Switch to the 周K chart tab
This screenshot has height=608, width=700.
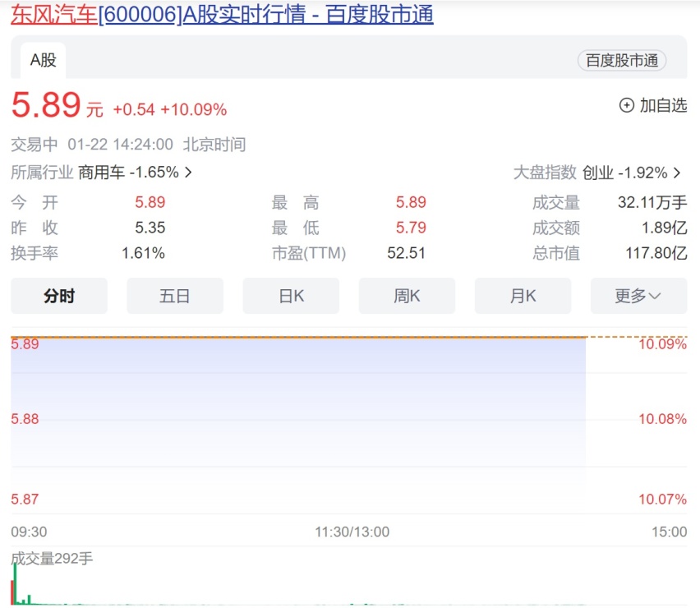pos(407,296)
